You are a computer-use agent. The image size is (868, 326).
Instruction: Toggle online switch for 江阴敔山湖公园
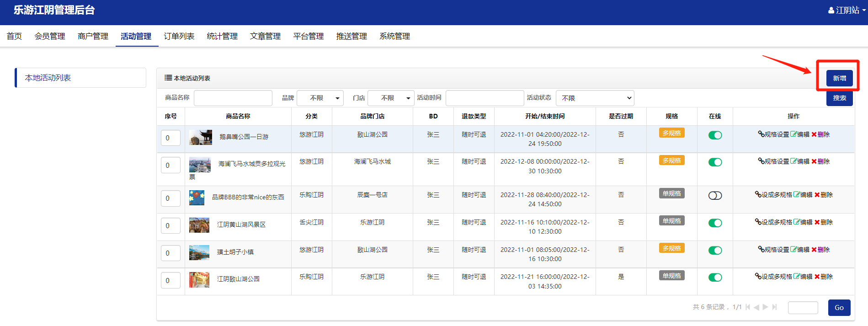click(715, 278)
